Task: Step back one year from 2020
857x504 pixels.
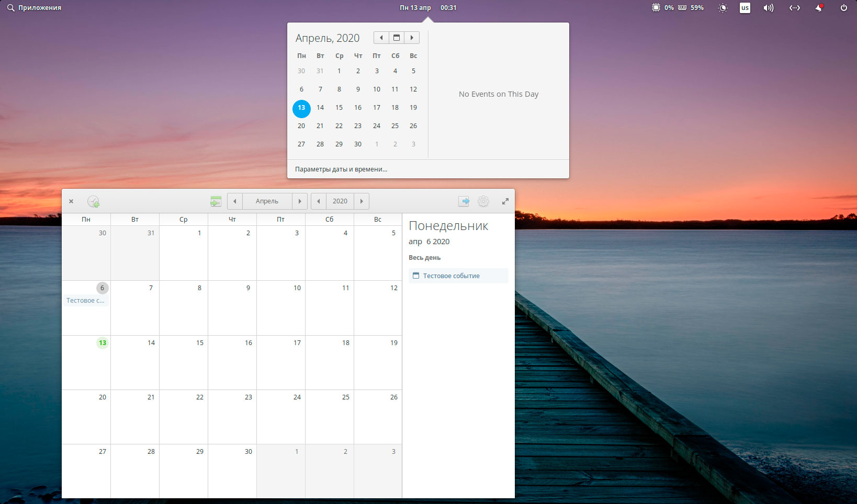Action: [x=319, y=201]
